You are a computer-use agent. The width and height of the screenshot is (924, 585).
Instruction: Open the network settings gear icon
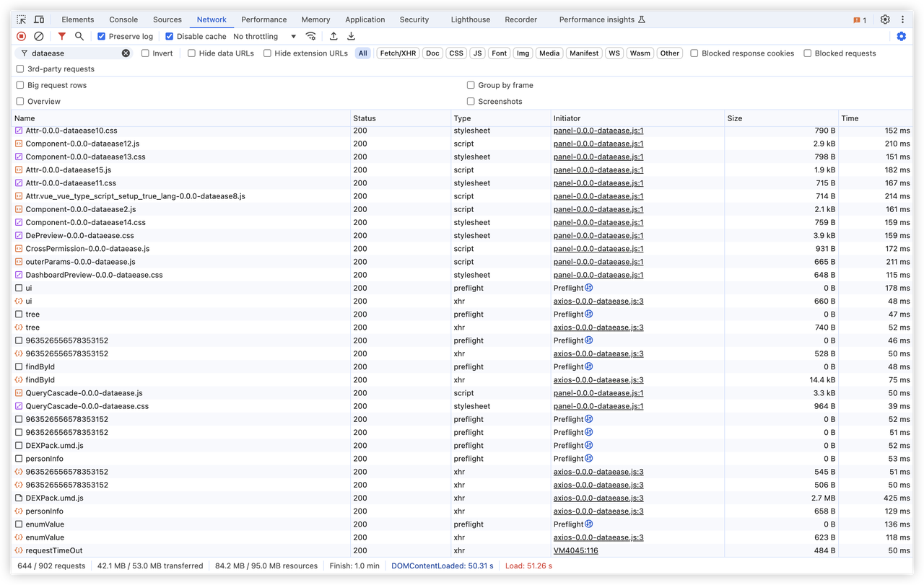point(901,36)
